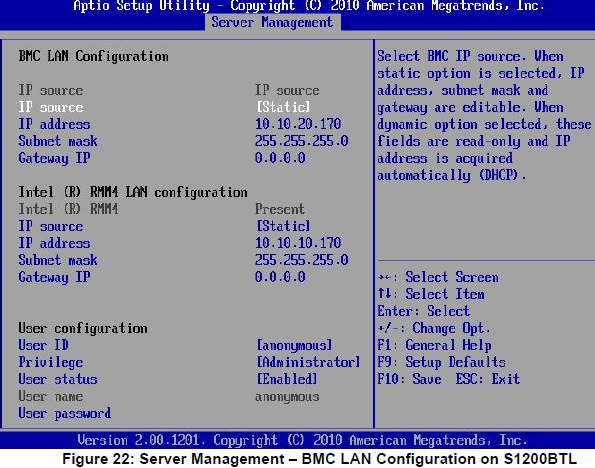Screen dimensions: 595x468
Task: Toggle the User status [Enabled] option
Action: [287, 379]
